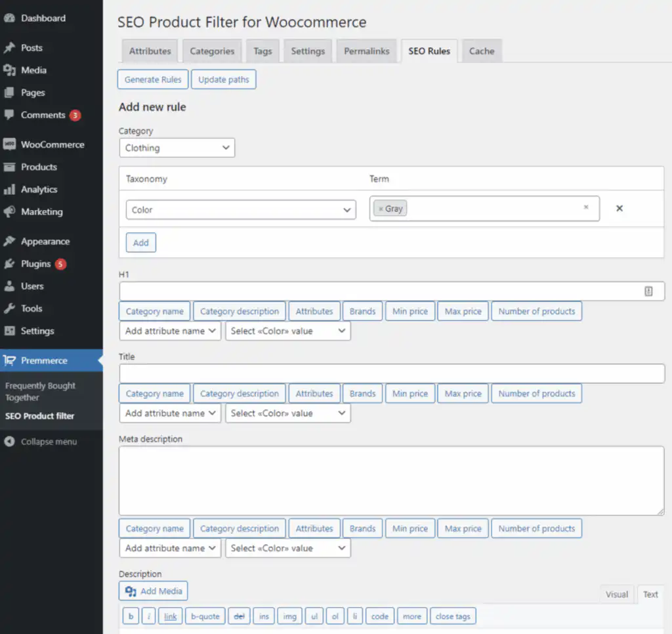Insert Category name into H1
This screenshot has height=634, width=672.
(155, 311)
